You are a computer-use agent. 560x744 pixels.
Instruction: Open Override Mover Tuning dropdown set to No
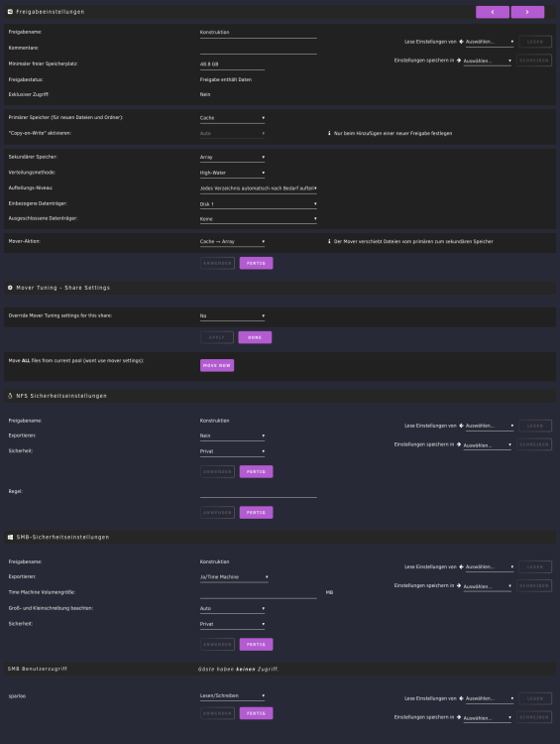click(x=232, y=316)
